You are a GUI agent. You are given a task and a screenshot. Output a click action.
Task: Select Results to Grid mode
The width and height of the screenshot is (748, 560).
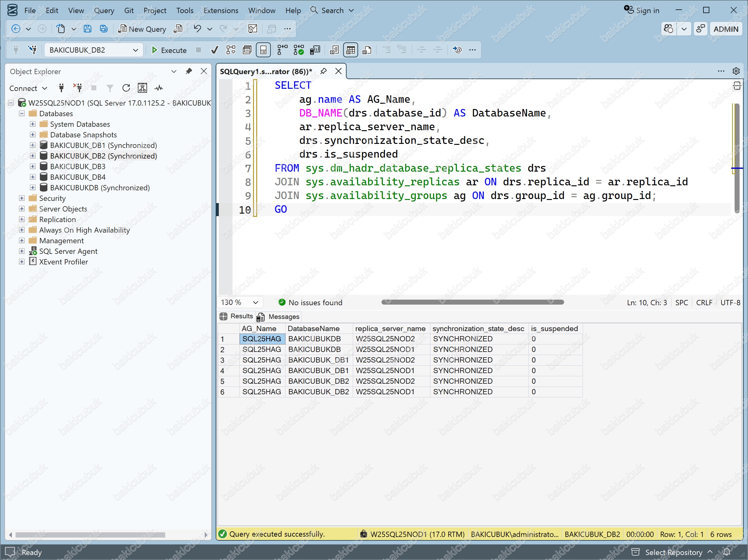click(x=351, y=50)
